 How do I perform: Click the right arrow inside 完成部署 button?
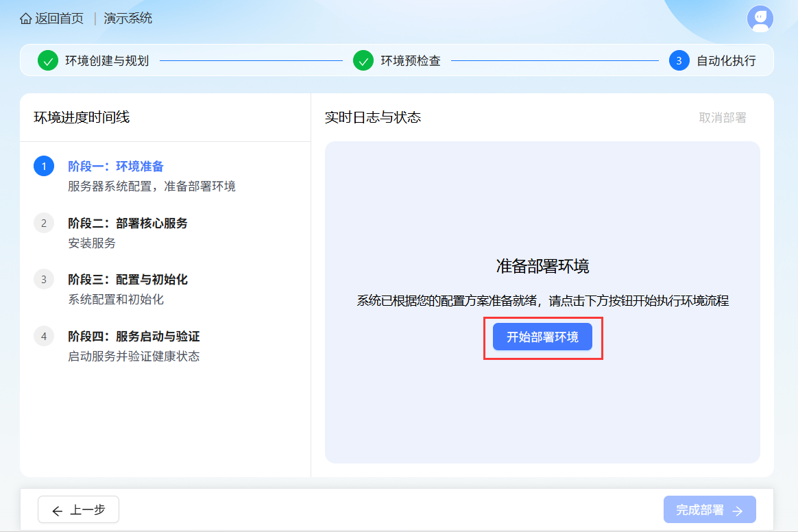pos(738,511)
